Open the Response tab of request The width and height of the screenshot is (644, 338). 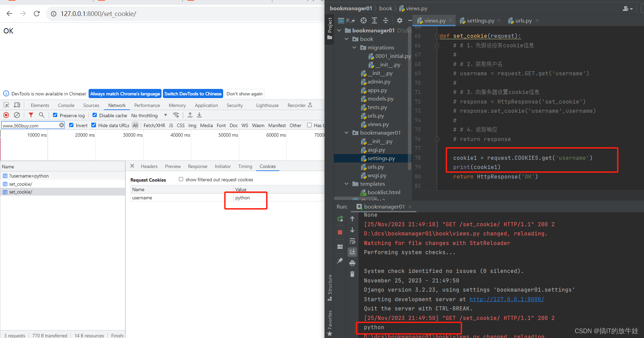[x=198, y=166]
